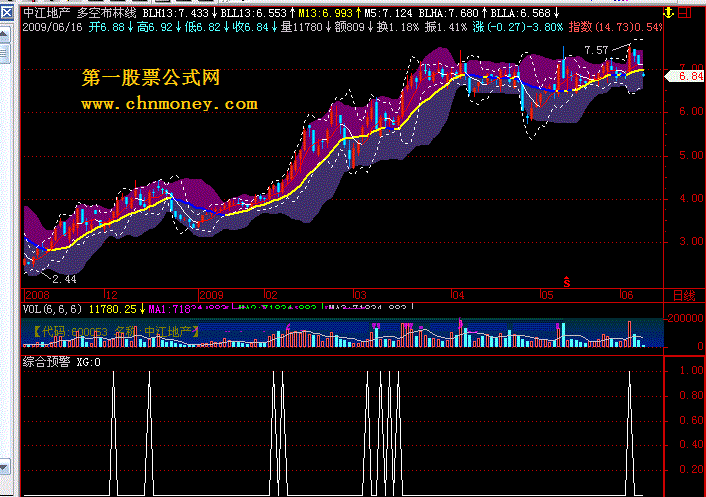Click the 7.57 high price annotation
706x497 pixels.
click(596, 50)
